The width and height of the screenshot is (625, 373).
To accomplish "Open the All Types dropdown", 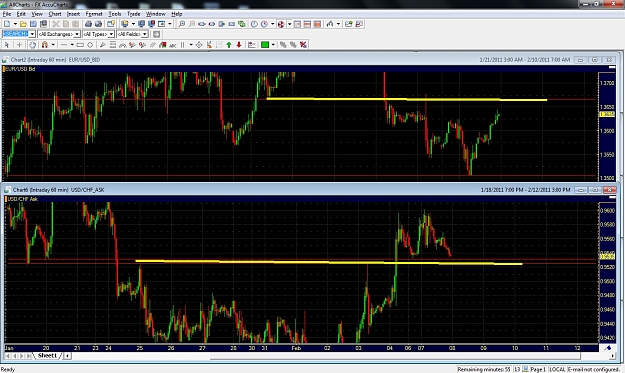I will point(111,34).
